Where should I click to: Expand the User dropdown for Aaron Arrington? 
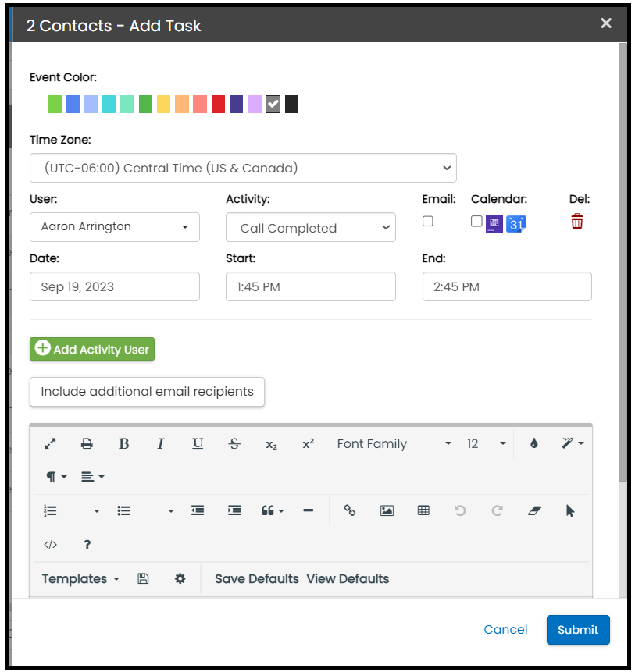tap(115, 227)
